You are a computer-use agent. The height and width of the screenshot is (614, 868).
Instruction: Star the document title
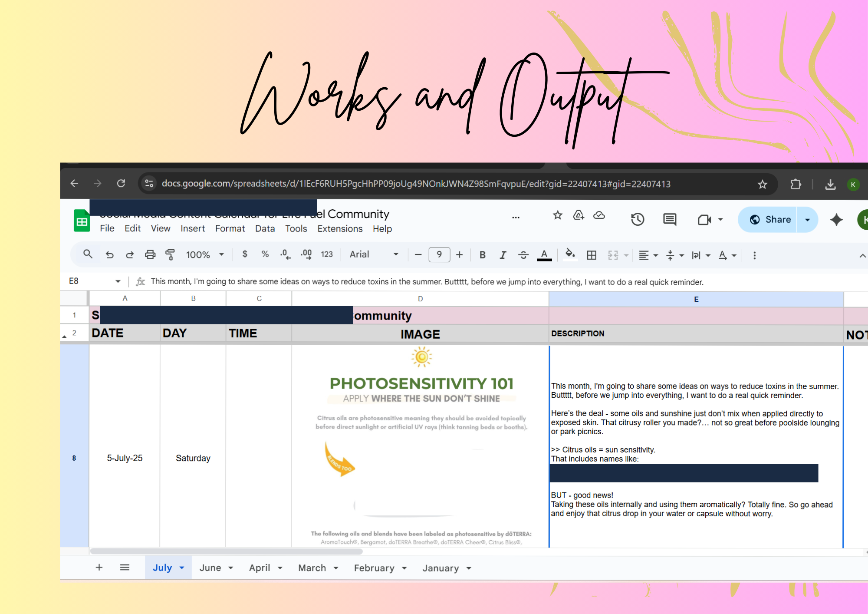[x=557, y=215]
